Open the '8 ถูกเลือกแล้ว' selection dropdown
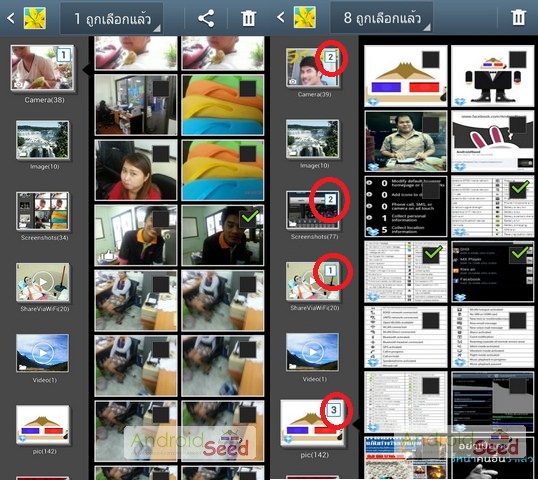Screen dimensions: 538x480 click(382, 18)
